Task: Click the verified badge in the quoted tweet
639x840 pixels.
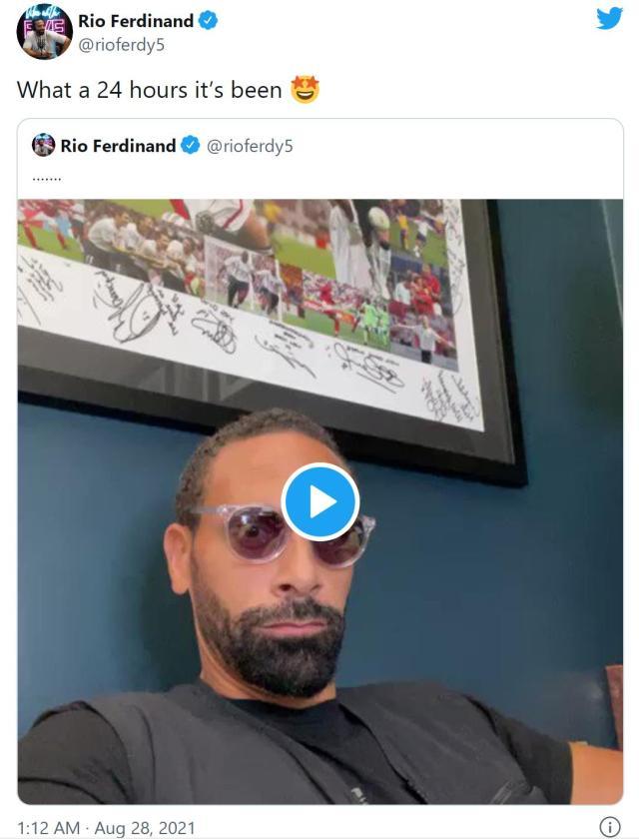Action: pyautogui.click(x=190, y=146)
